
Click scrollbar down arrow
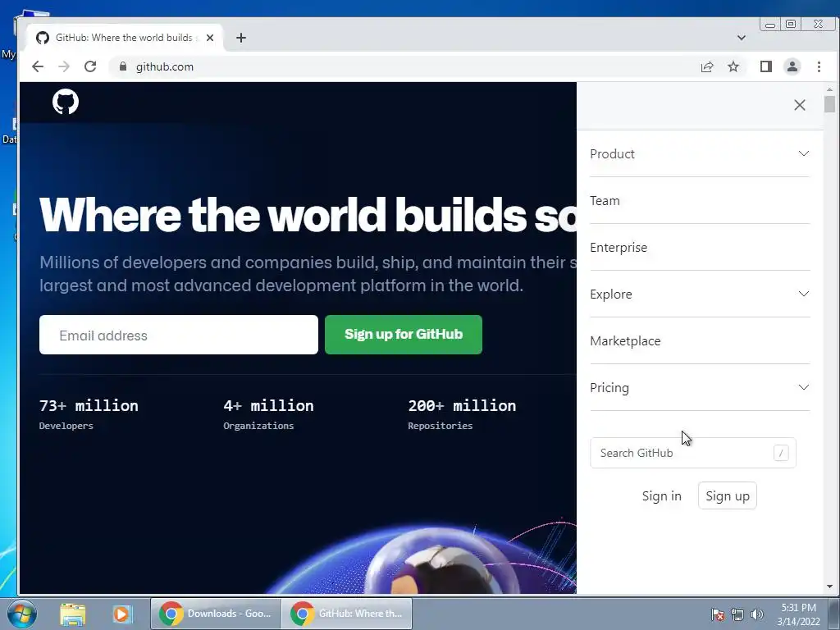[x=829, y=587]
